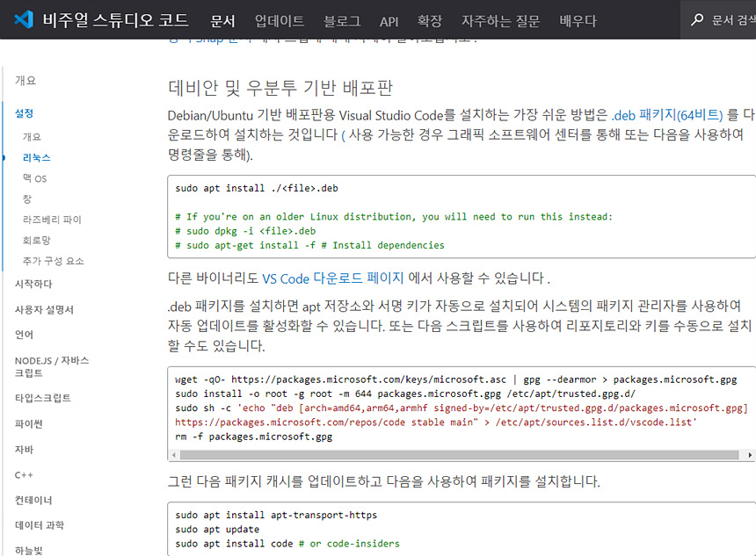Select the 추가 구성 요소 sidebar entry
756x556 pixels.
point(53,261)
